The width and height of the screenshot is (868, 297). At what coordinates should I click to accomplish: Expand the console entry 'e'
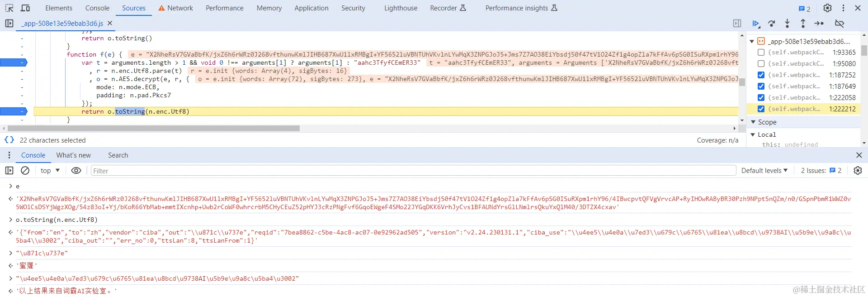(x=10, y=186)
